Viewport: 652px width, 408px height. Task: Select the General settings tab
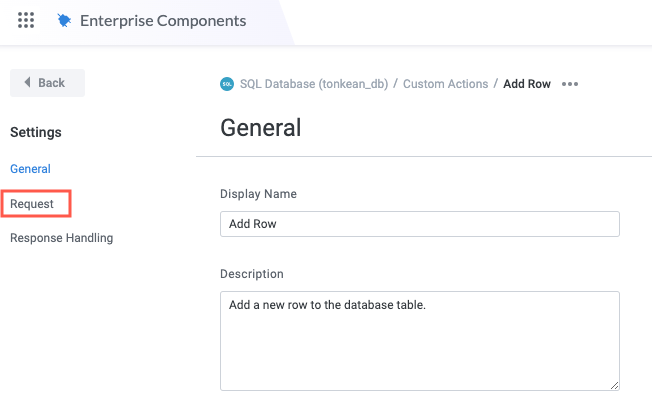point(30,169)
